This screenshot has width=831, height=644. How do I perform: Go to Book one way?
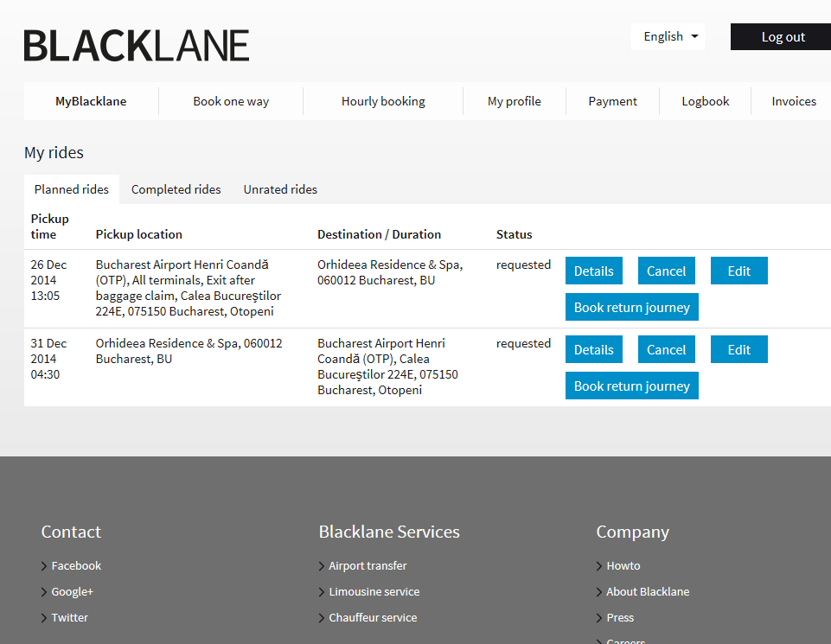tap(231, 101)
